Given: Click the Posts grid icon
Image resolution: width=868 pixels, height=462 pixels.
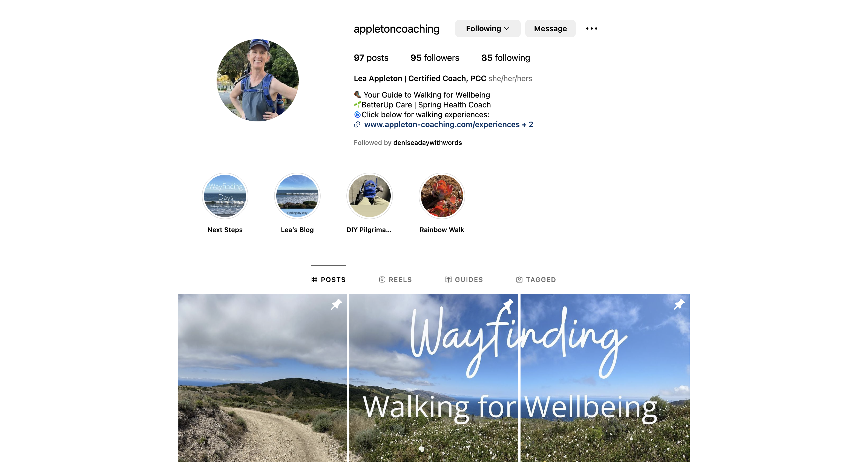Looking at the screenshot, I should click(x=314, y=280).
